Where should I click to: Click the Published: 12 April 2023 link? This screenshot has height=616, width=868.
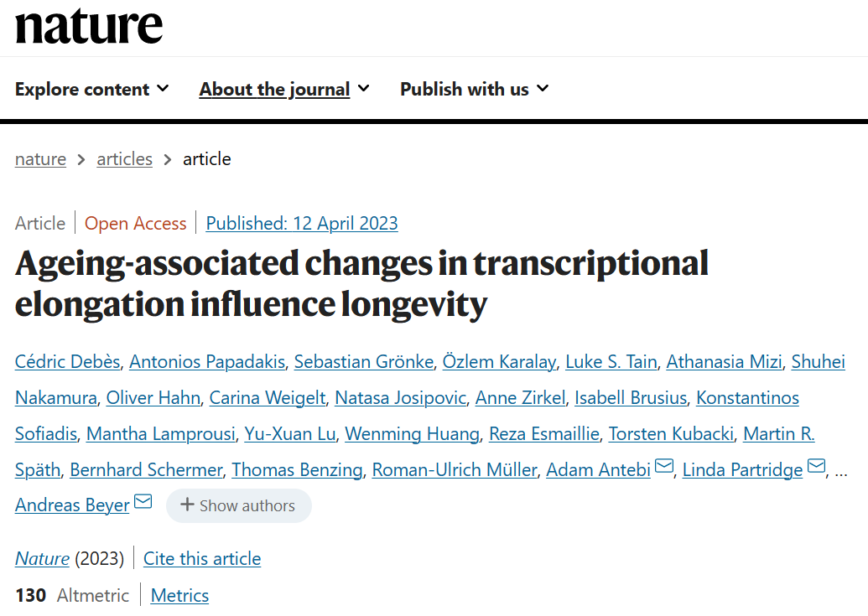[302, 223]
